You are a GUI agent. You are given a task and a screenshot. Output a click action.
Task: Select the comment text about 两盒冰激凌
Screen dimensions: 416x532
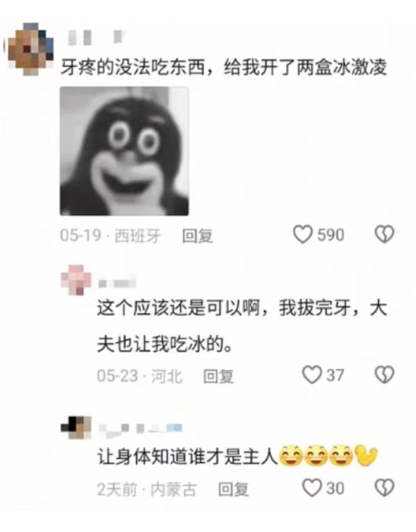click(224, 68)
